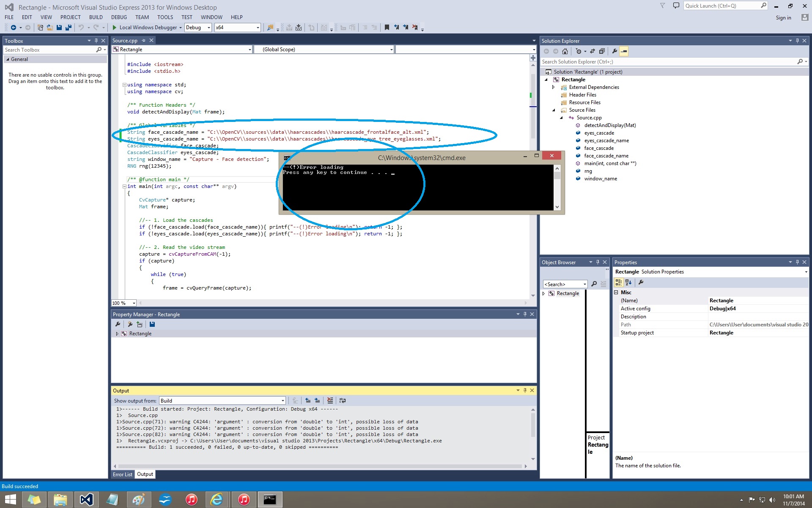Select detectAndDisplay(Mat) in Solution Explorer
The image size is (812, 508).
click(x=610, y=125)
